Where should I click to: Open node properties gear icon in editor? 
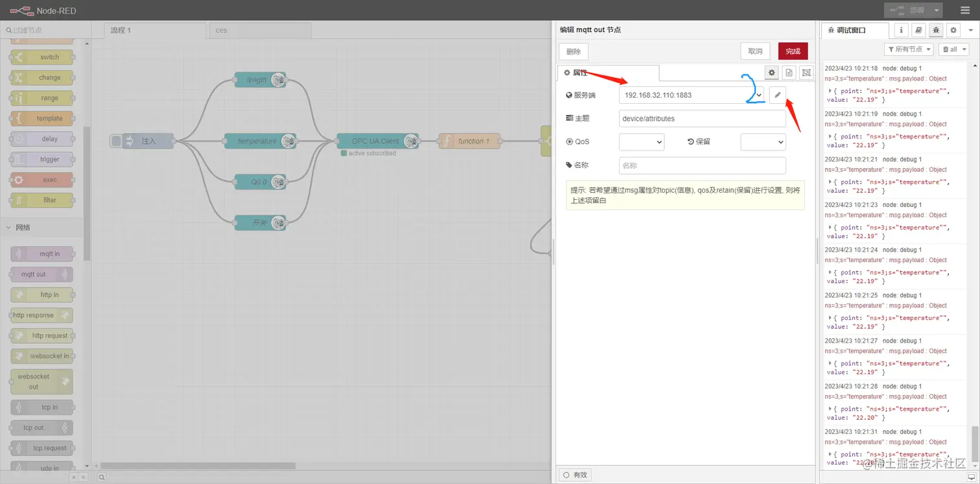[x=771, y=73]
